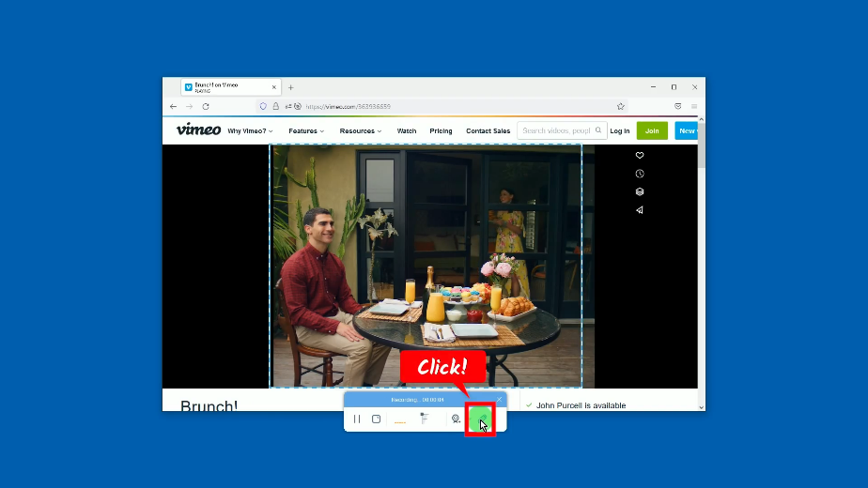Add video to collections stack icon
This screenshot has width=868, height=488.
(x=640, y=192)
